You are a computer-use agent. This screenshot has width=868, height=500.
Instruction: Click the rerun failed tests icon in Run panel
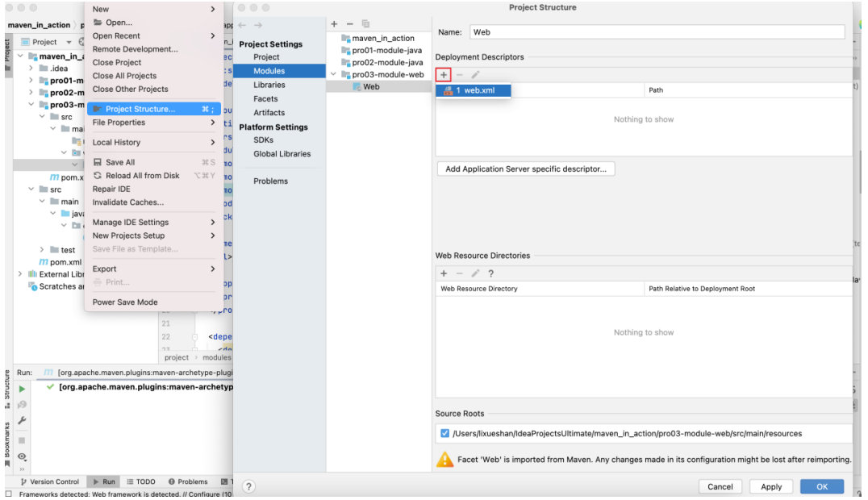click(x=22, y=405)
